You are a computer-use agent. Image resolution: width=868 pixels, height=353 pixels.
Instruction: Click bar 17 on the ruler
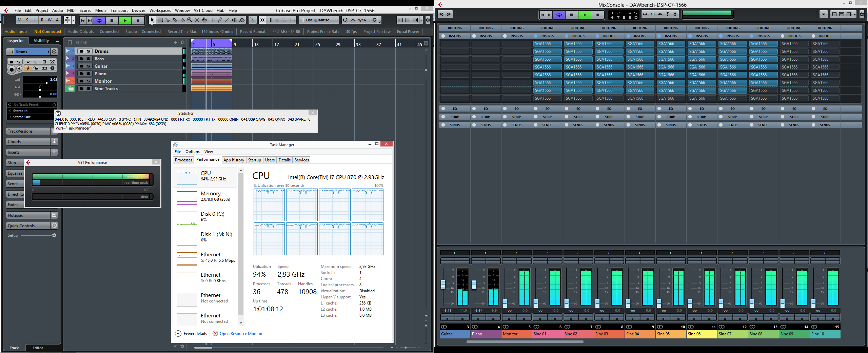pyautogui.click(x=277, y=44)
